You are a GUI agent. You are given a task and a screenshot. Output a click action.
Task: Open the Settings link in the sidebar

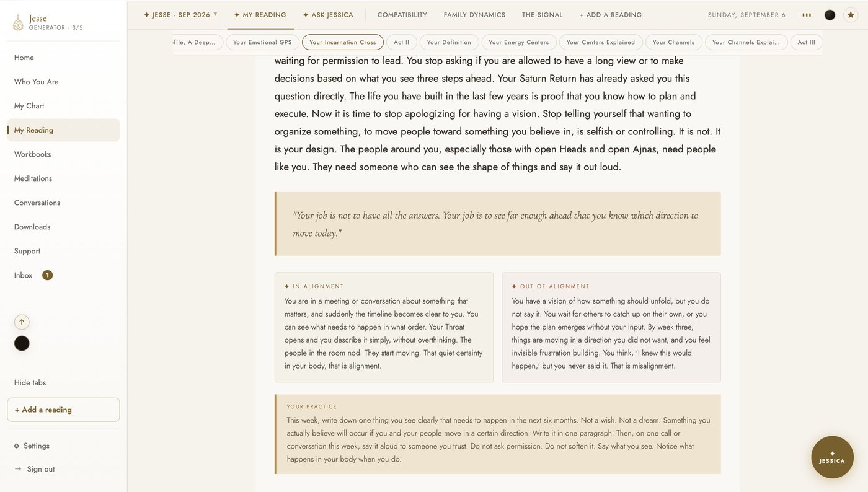pos(37,446)
